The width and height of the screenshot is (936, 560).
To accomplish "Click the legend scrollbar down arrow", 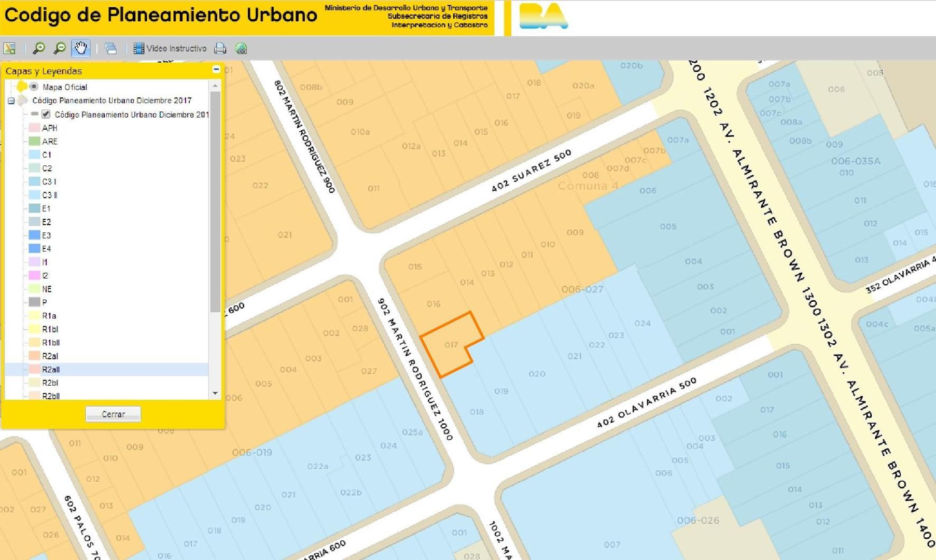I will tap(215, 394).
